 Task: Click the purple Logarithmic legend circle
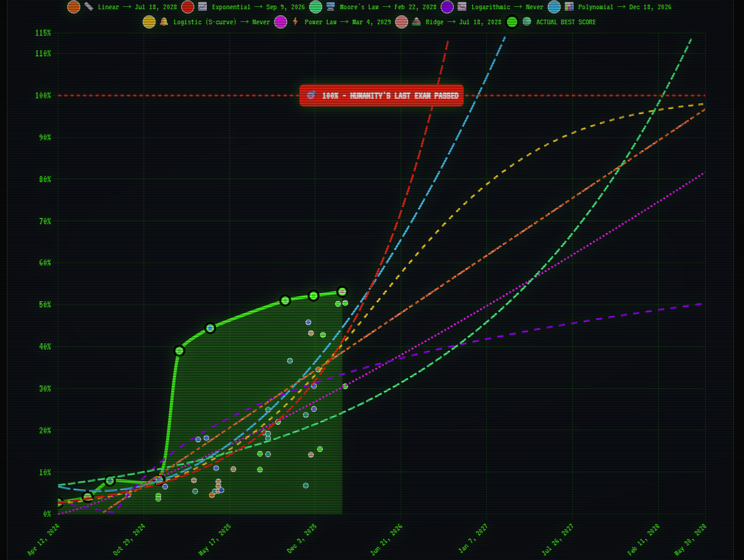pyautogui.click(x=447, y=7)
